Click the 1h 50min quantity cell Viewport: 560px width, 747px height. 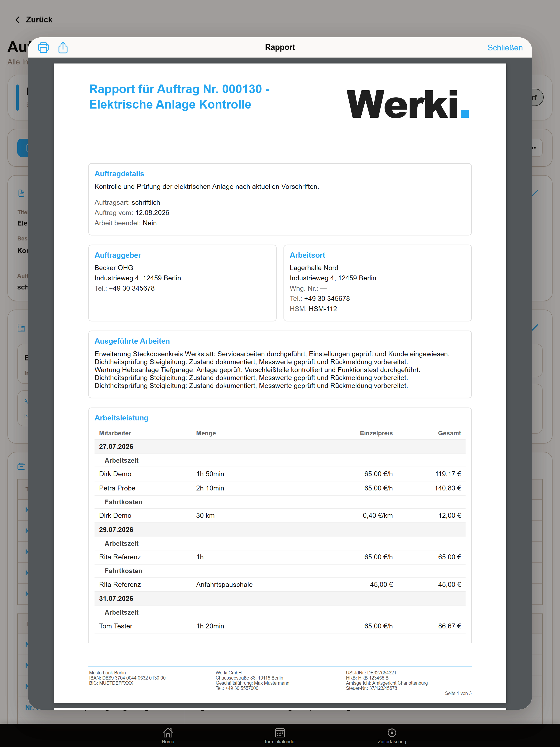(210, 474)
